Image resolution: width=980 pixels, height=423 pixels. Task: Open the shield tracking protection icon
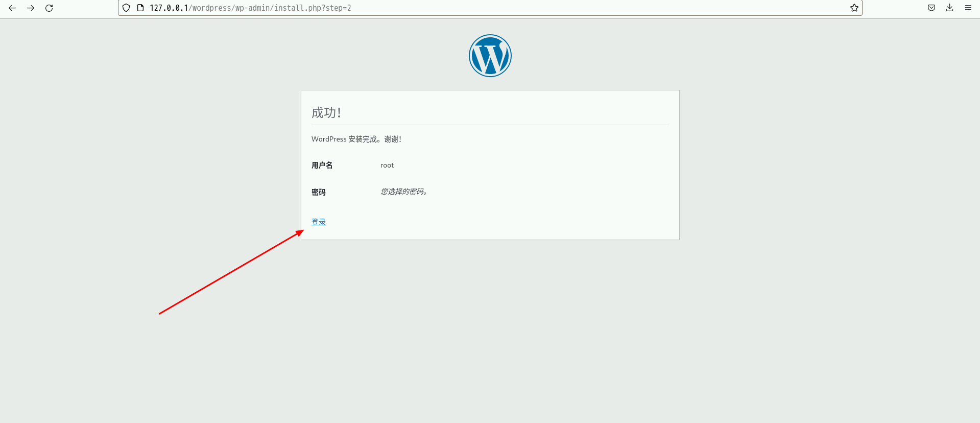(x=126, y=8)
